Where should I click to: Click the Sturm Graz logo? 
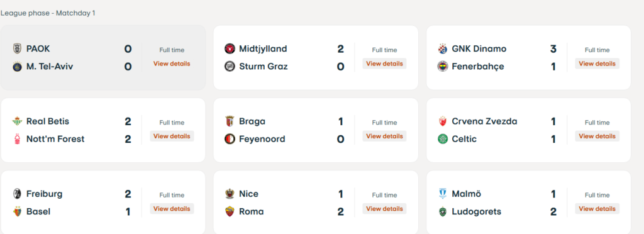[x=230, y=67]
